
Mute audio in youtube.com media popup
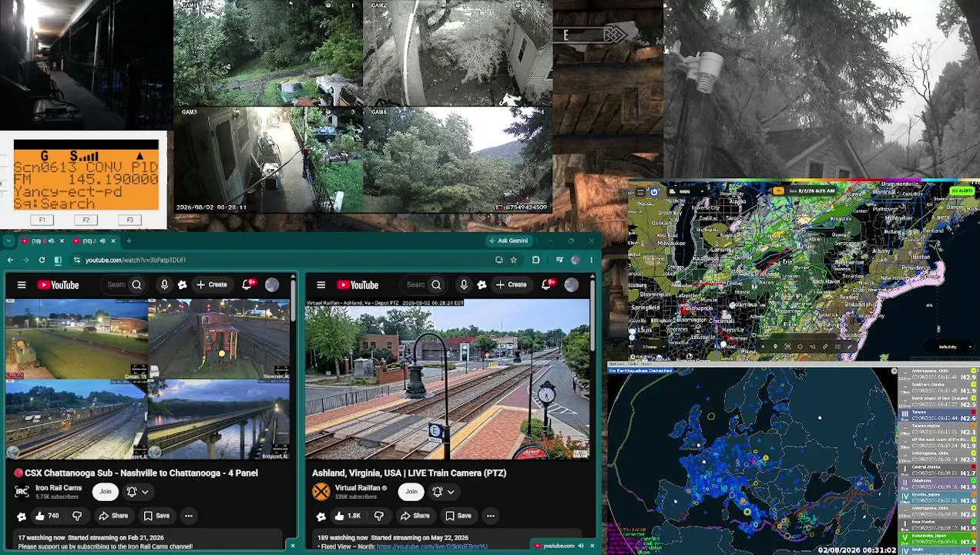pos(580,546)
